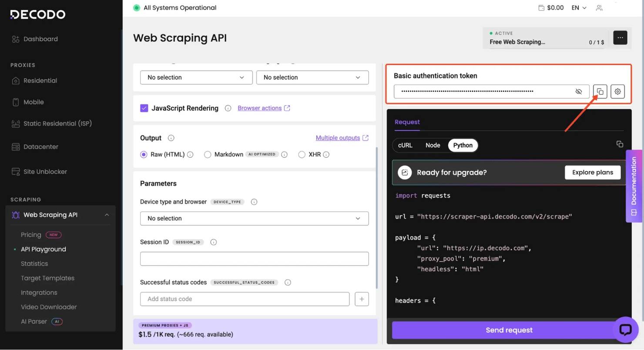Image resolution: width=644 pixels, height=350 pixels.
Task: Click info icon beside JavaScript Rendering
Action: [228, 108]
